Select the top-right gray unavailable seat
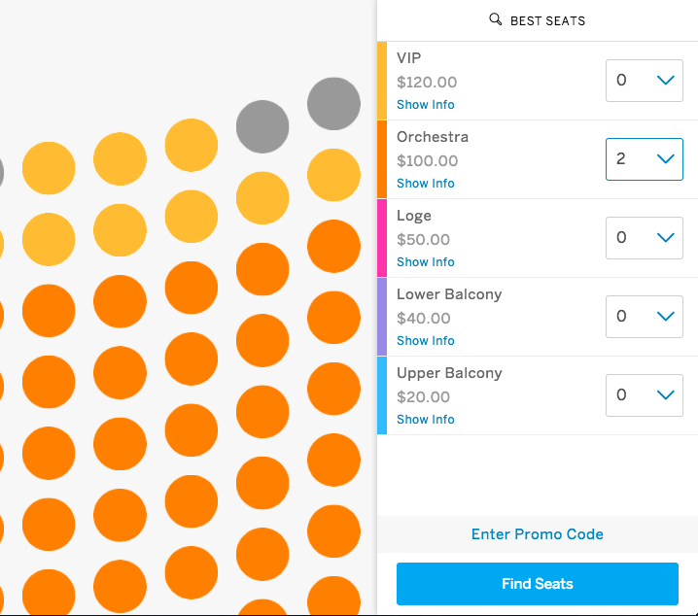The image size is (698, 616). (333, 104)
